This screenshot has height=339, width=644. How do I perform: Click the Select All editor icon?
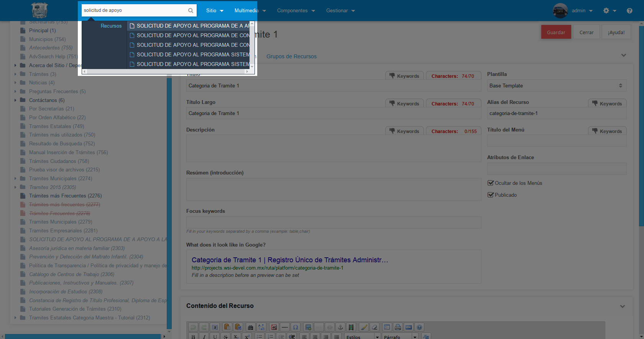point(215,327)
